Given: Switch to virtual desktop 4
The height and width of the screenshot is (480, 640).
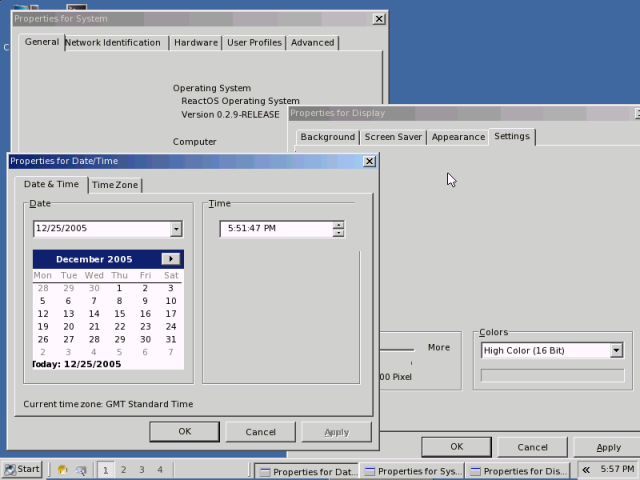Looking at the screenshot, I should (159, 469).
